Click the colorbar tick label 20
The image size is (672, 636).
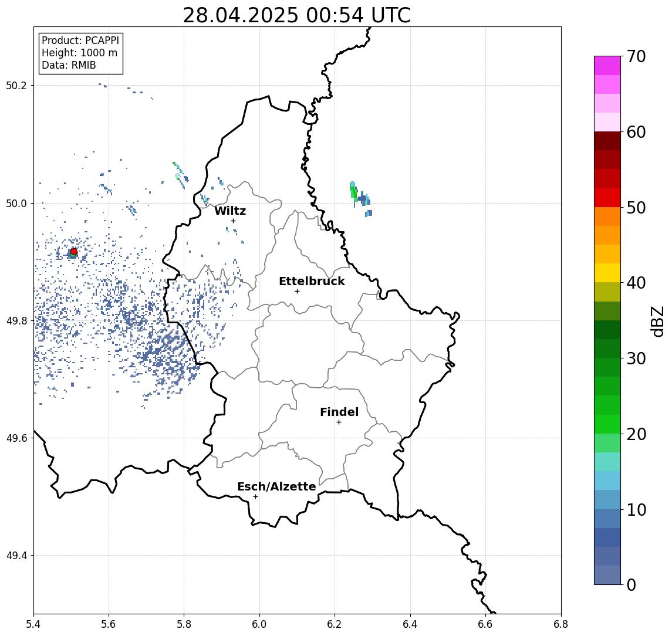(636, 434)
